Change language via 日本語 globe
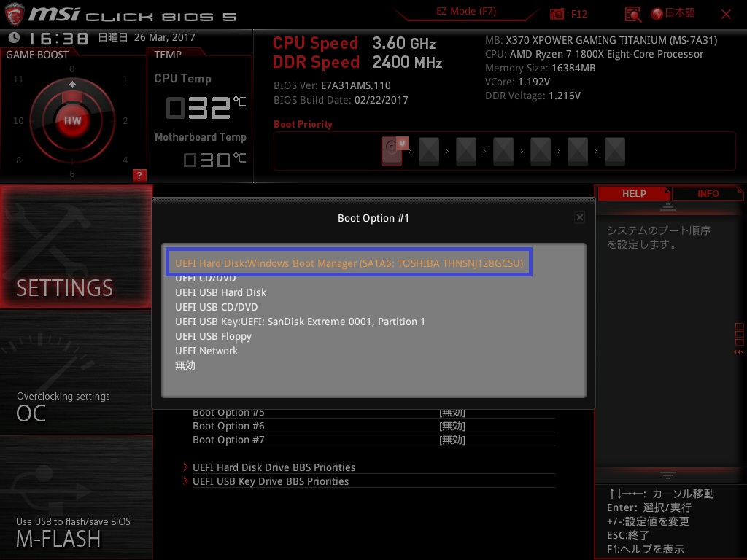The image size is (747, 560). click(x=673, y=13)
